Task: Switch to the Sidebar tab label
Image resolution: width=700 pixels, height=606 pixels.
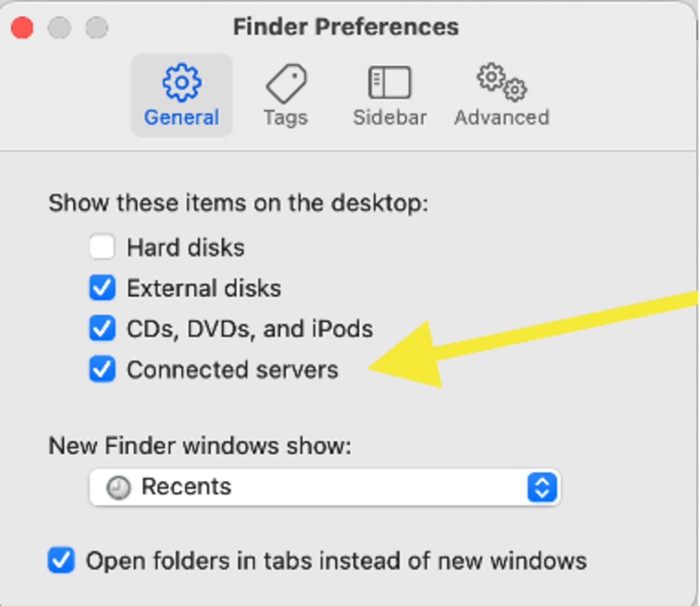Action: coord(390,118)
